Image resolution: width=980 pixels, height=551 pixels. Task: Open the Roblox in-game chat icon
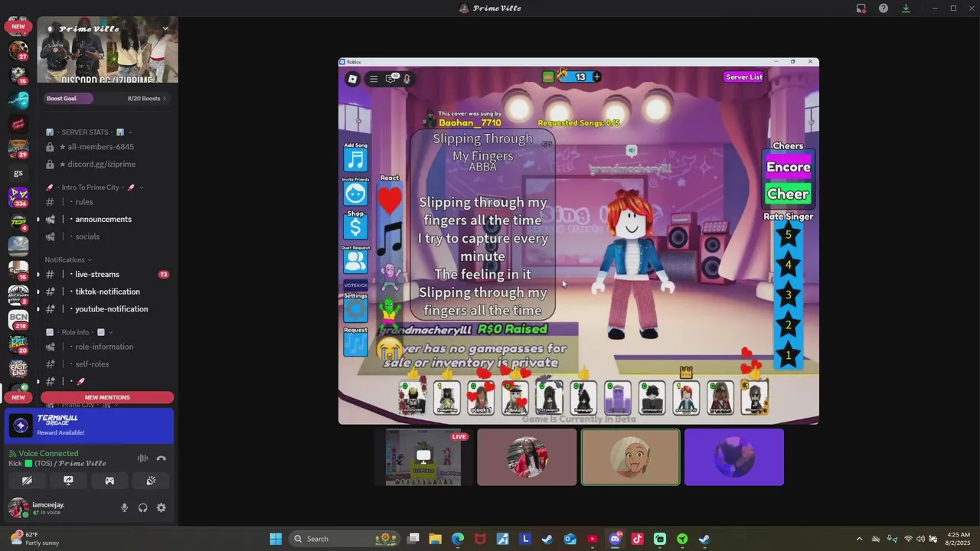coord(391,78)
